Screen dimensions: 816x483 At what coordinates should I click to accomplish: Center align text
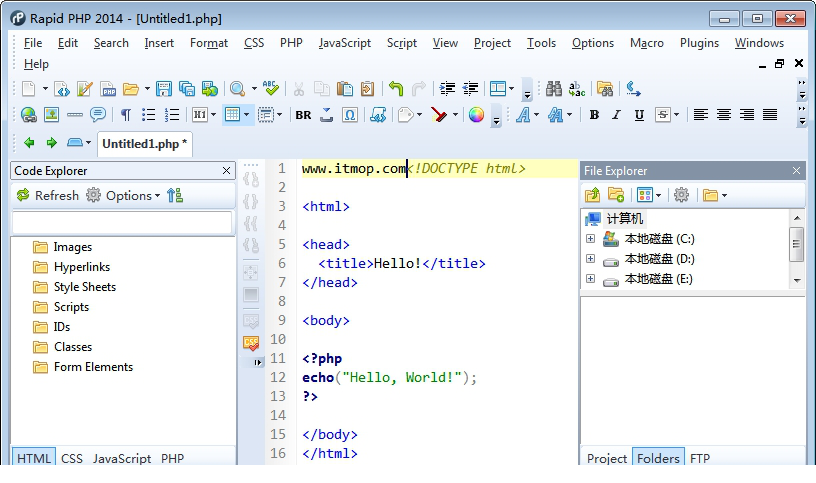coord(723,115)
